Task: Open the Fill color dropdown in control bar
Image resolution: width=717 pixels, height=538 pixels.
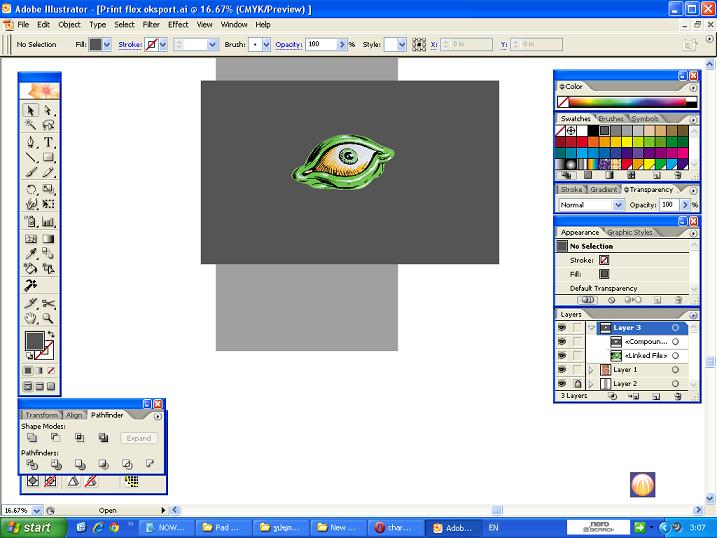Action: (x=107, y=44)
